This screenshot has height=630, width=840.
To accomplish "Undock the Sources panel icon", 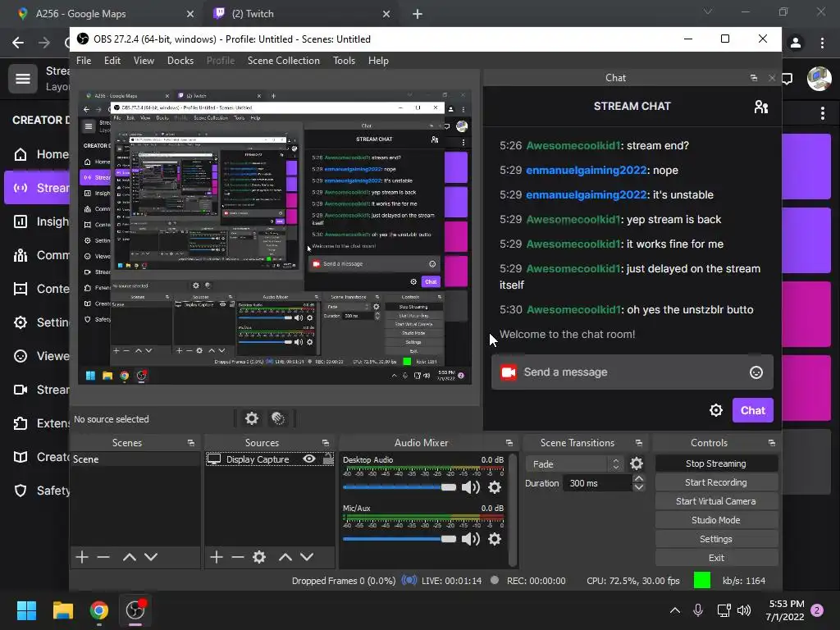I will coord(325,443).
